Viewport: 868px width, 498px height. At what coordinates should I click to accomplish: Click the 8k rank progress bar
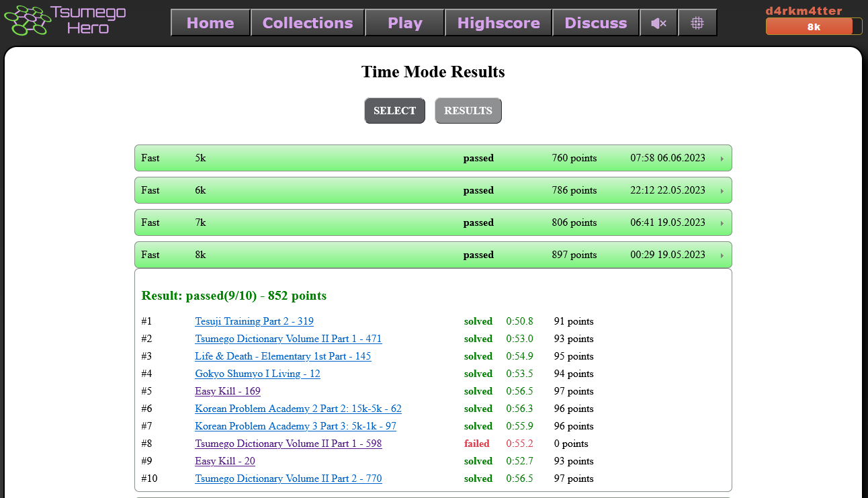tap(814, 27)
